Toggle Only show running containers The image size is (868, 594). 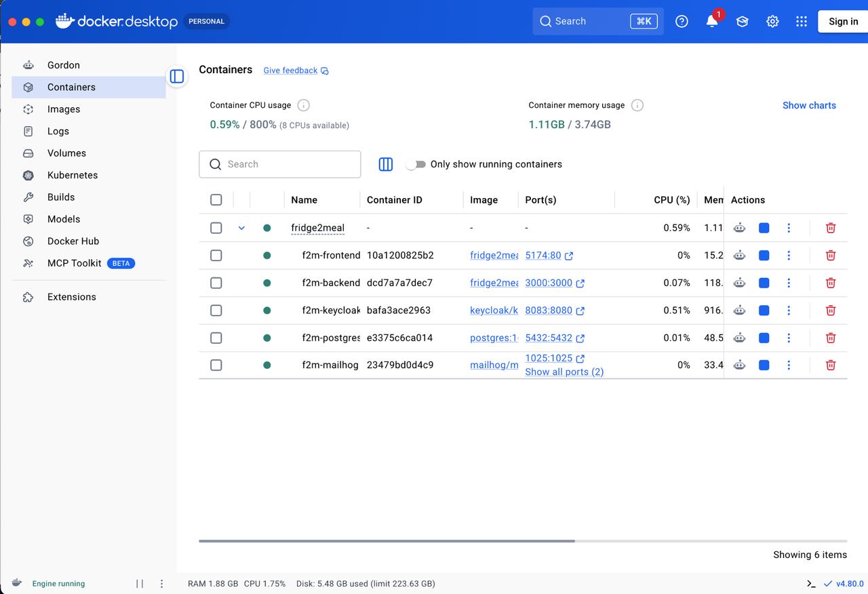(416, 164)
